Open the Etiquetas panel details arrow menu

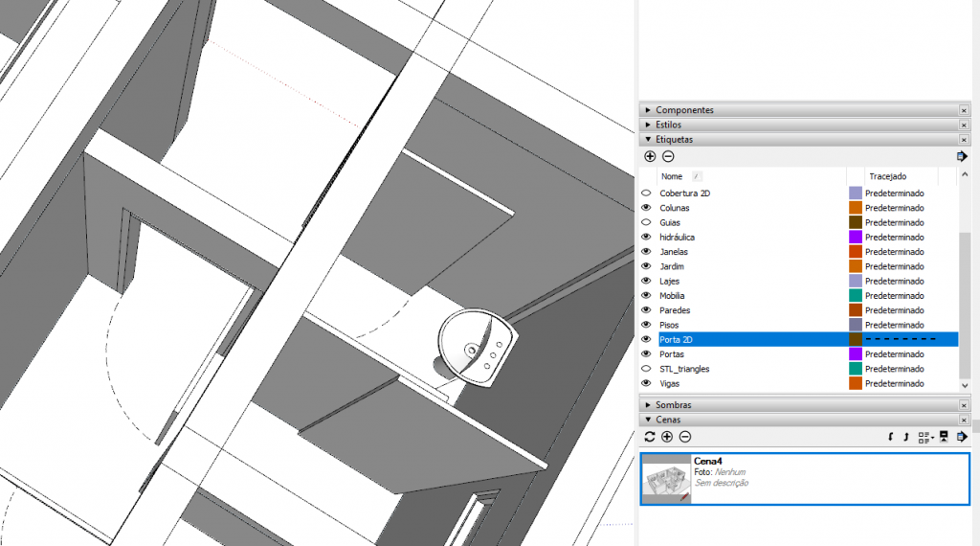(961, 156)
